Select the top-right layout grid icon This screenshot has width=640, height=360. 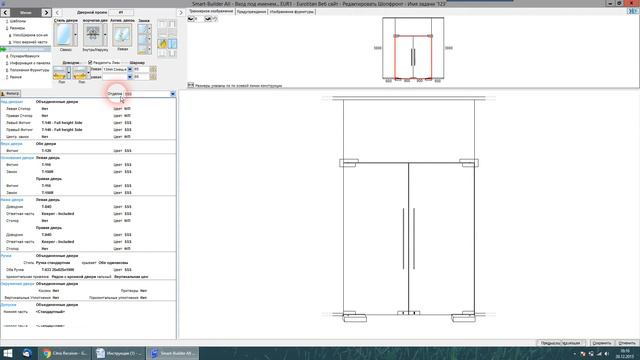click(x=172, y=24)
